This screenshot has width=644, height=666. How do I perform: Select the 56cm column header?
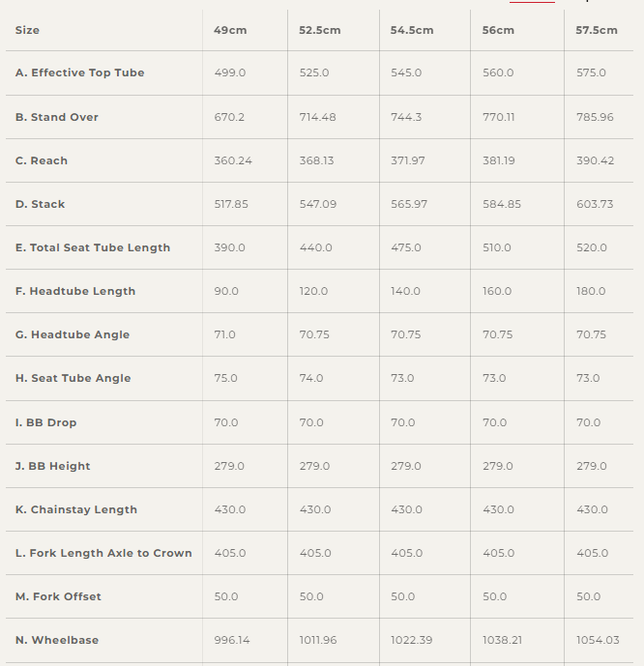click(x=498, y=30)
